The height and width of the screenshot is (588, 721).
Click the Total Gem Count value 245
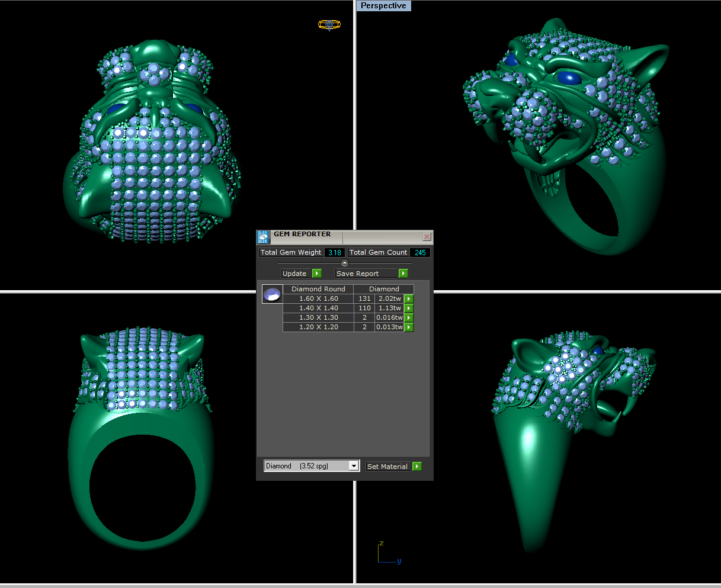pos(420,252)
